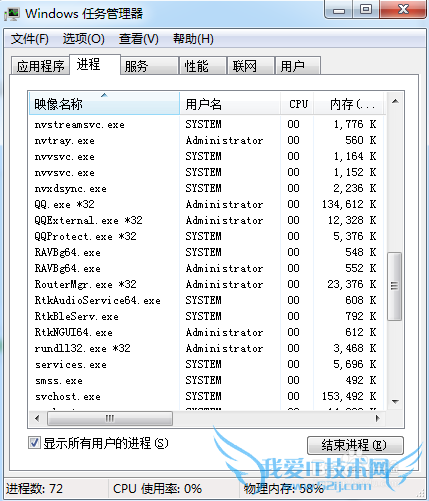Select nvvsvc.exe using 1,152 K memory
Screen dimensions: 429x501
point(207,172)
